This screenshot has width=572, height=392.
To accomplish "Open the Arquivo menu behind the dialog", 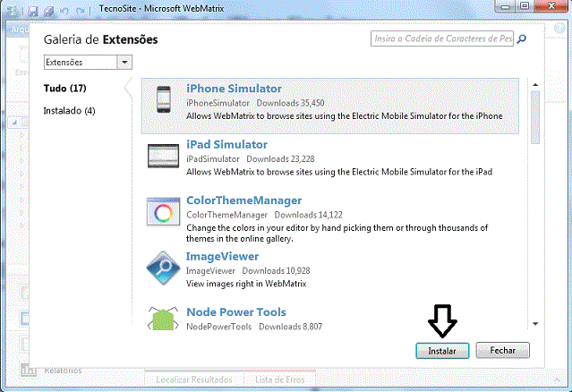I will coord(18,30).
